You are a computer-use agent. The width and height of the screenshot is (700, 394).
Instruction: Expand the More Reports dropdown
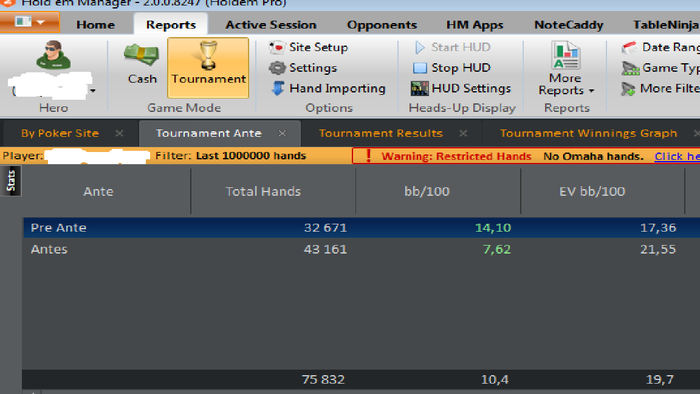566,68
